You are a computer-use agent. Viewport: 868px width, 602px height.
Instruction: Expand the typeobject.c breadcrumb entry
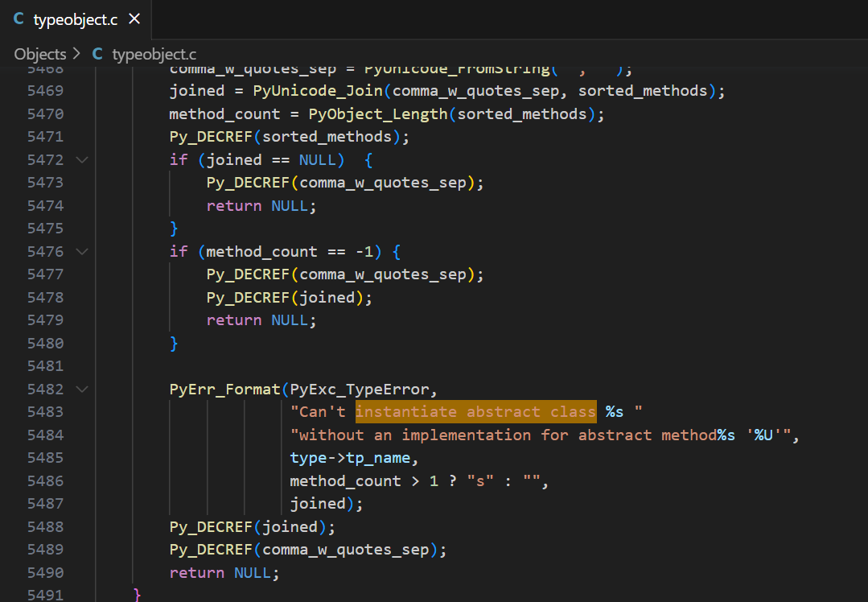(x=153, y=54)
